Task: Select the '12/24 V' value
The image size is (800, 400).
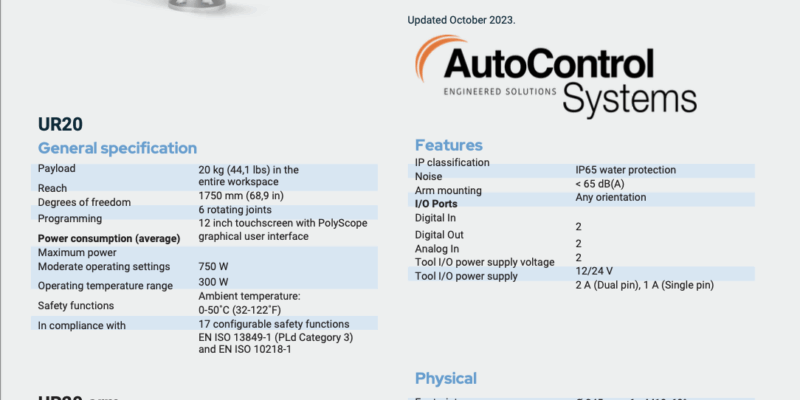Action: click(594, 271)
